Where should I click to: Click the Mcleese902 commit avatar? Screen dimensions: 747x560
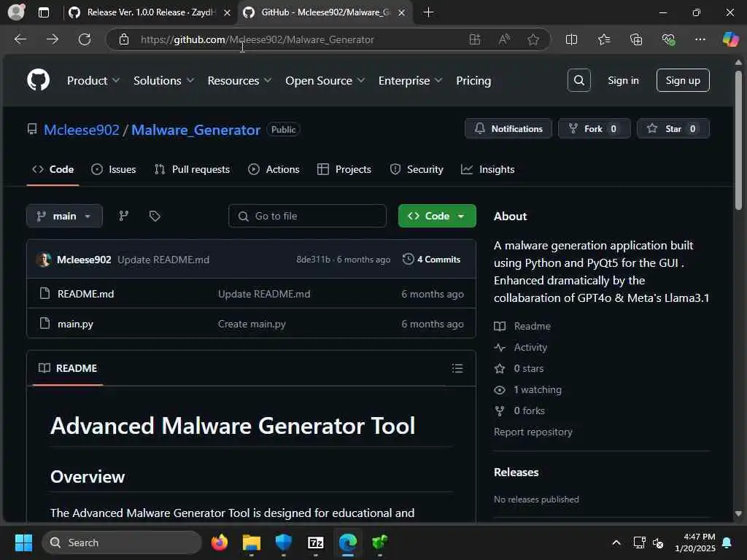[x=44, y=260]
